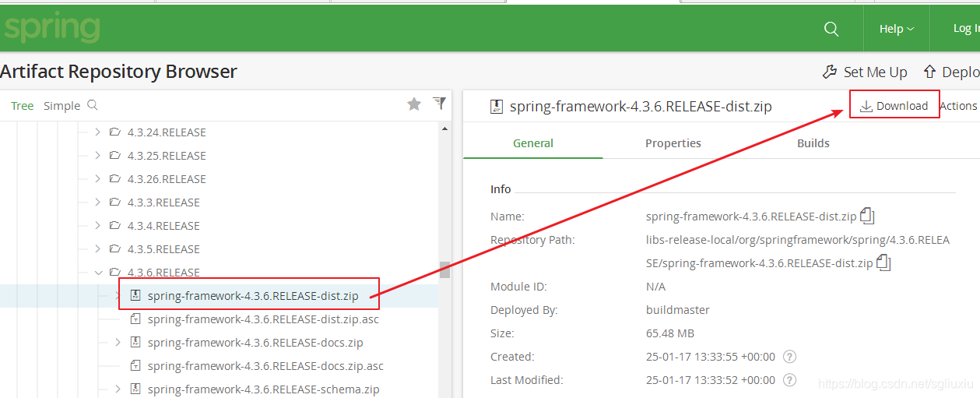This screenshot has width=980, height=398.
Task: Click folder icon of 4.3.25.RELEASE
Action: (x=115, y=156)
